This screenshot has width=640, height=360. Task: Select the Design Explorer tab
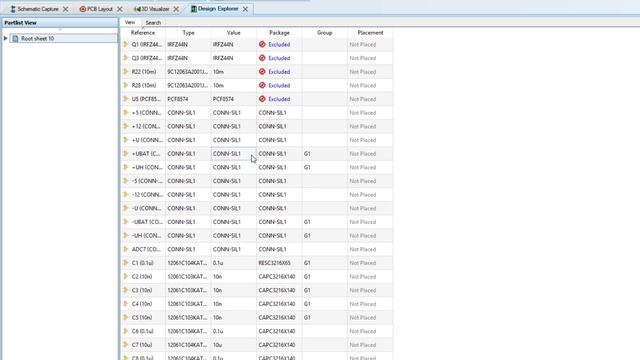(x=218, y=9)
